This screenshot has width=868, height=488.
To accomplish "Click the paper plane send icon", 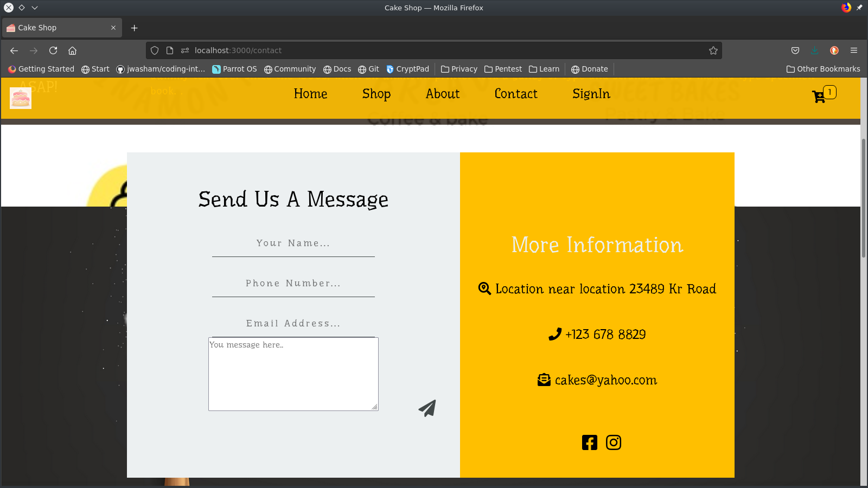I will coord(426,408).
